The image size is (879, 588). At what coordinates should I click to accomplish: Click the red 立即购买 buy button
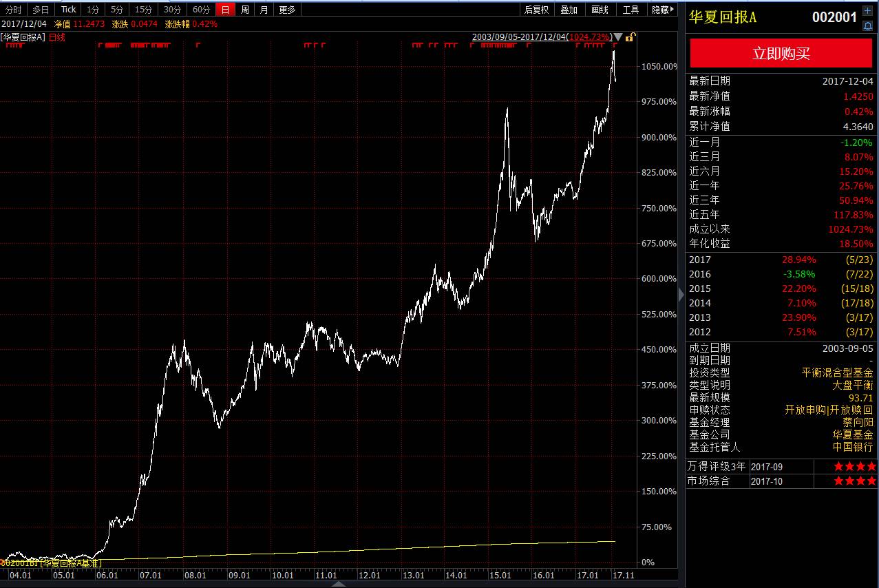coord(781,54)
